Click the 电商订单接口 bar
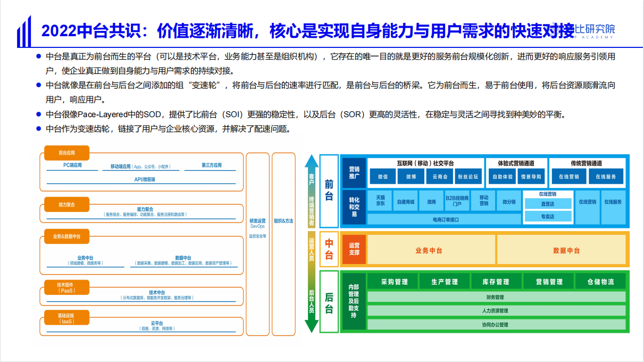This screenshot has height=362, width=644. coord(445,219)
